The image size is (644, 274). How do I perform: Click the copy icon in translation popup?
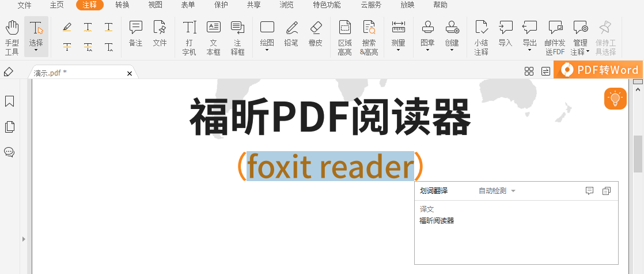tap(606, 191)
